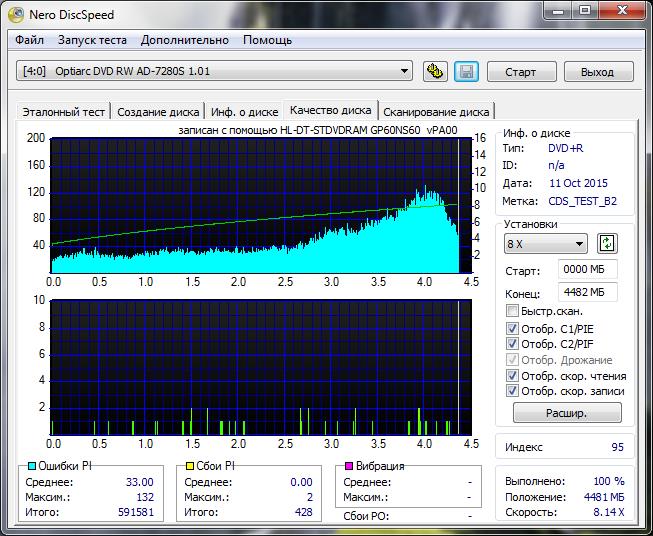Click the floppy disk save icon
The height and width of the screenshot is (536, 653).
(x=465, y=71)
